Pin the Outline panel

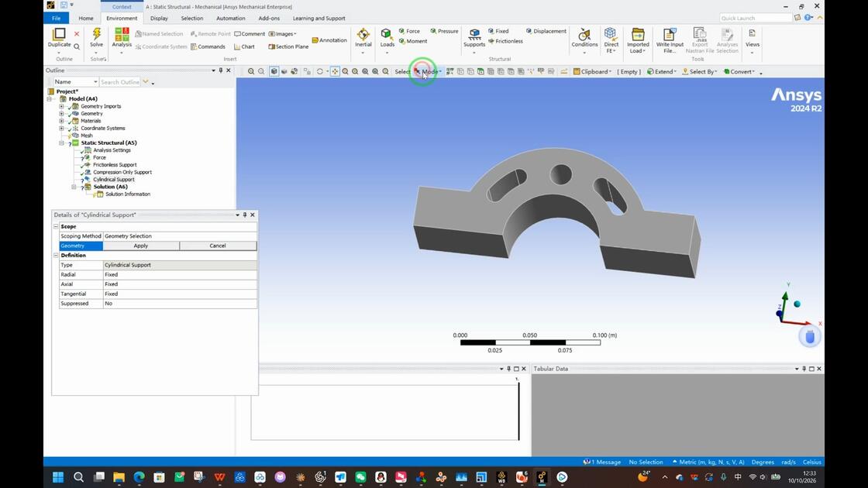221,70
